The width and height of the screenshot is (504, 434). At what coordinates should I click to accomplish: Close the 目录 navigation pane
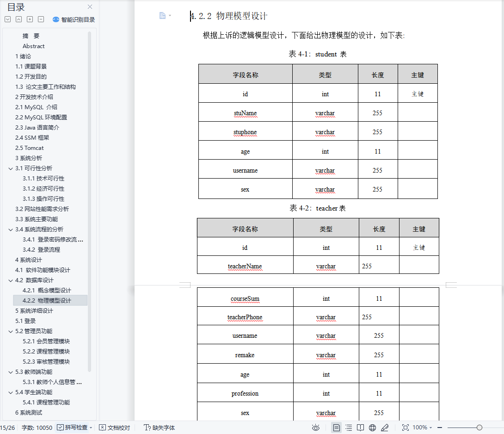tap(90, 7)
